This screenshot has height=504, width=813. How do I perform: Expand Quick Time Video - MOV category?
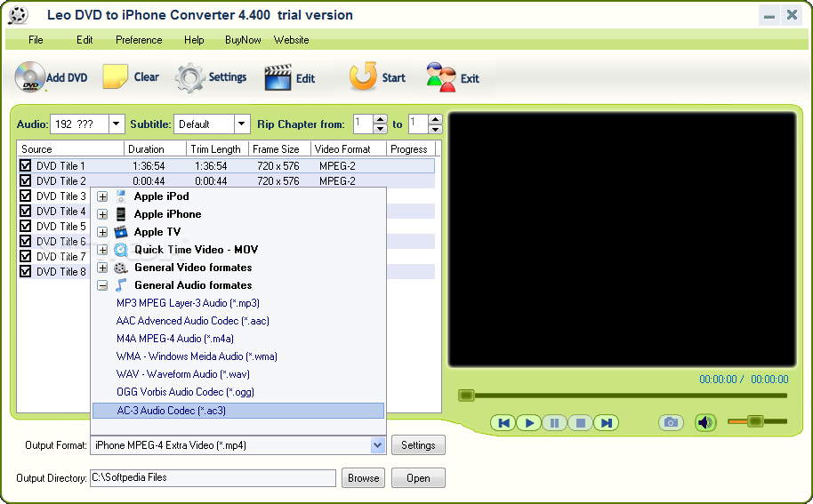(x=102, y=250)
